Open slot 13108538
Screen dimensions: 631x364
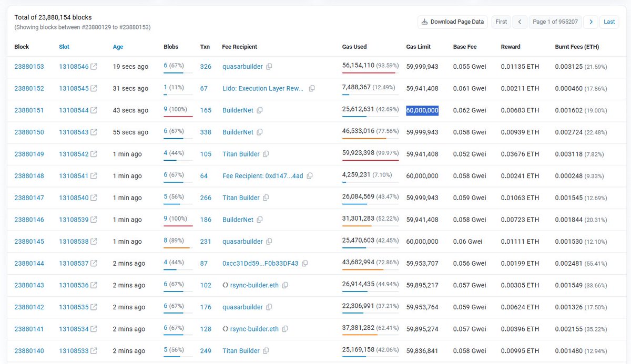tap(74, 242)
